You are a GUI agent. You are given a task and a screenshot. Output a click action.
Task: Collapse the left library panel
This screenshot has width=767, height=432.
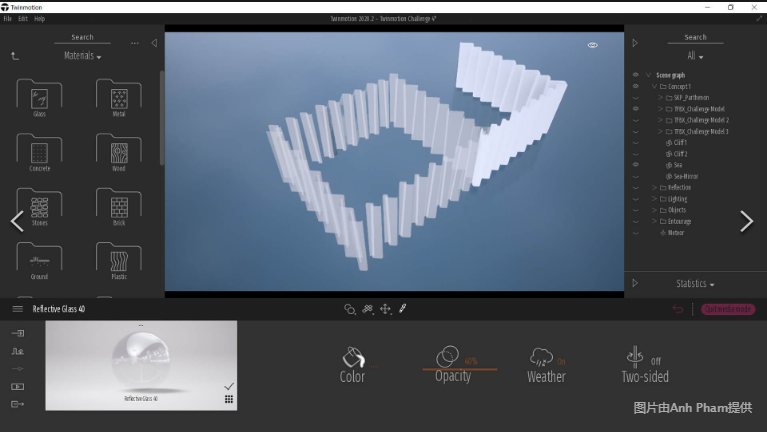click(x=154, y=43)
